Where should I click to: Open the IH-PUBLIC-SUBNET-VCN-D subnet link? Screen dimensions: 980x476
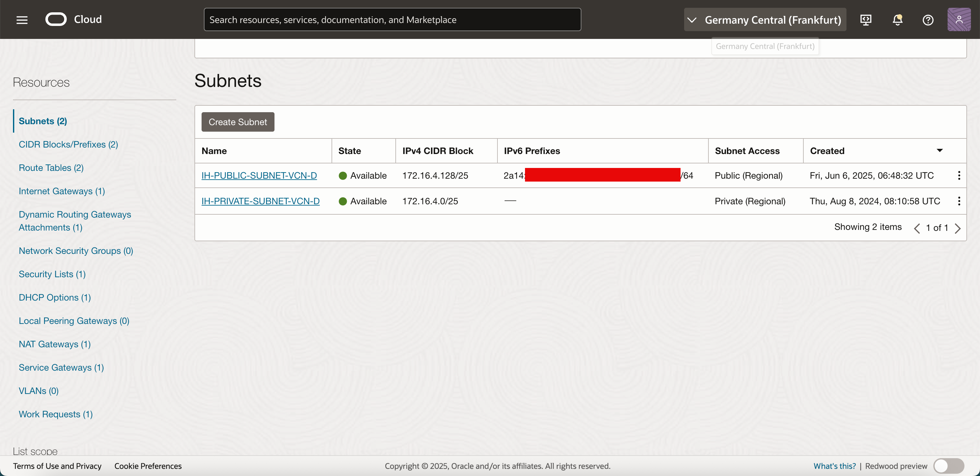[x=259, y=175]
